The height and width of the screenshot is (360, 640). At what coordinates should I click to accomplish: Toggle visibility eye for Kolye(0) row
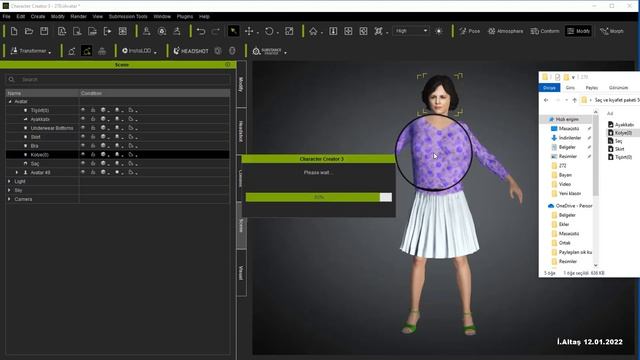83,155
